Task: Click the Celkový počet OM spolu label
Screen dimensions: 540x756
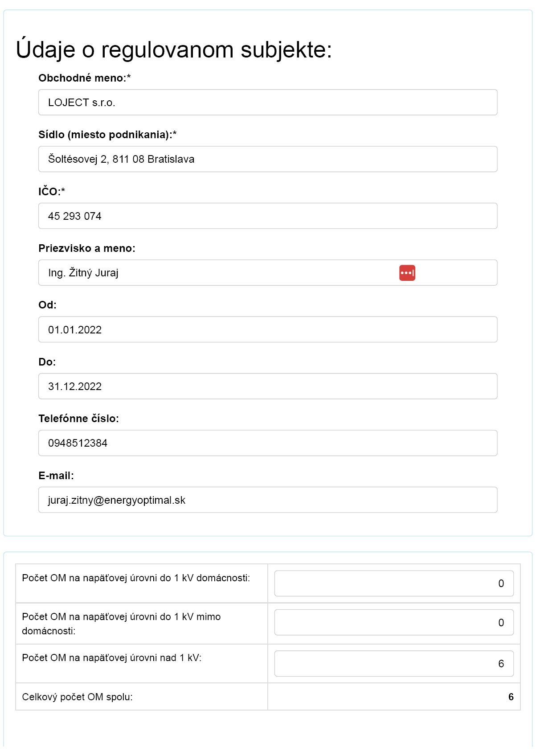Action: [x=77, y=697]
